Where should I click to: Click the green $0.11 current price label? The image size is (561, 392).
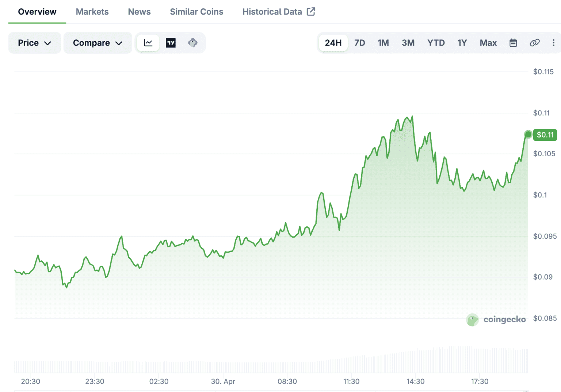[x=545, y=135]
